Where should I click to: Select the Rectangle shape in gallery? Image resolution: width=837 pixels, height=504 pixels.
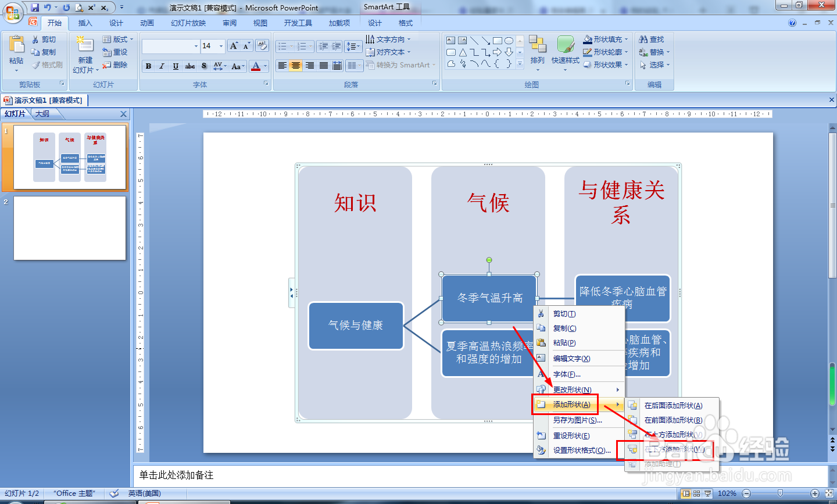pos(498,41)
